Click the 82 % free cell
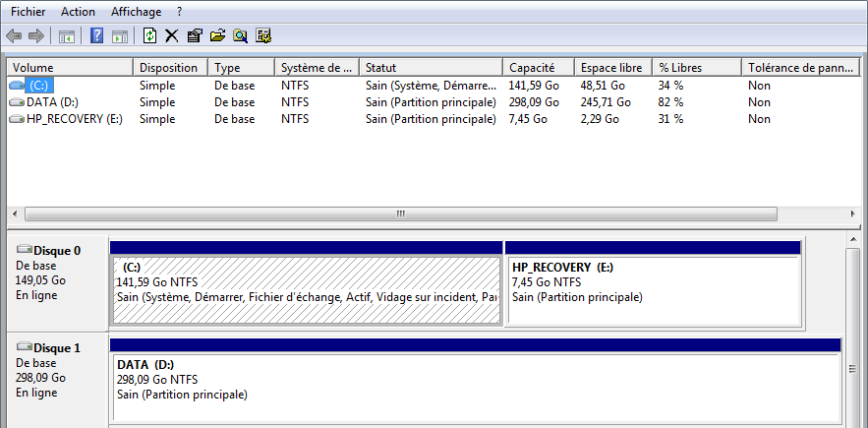Viewport: 868px width, 428px height. 671,102
